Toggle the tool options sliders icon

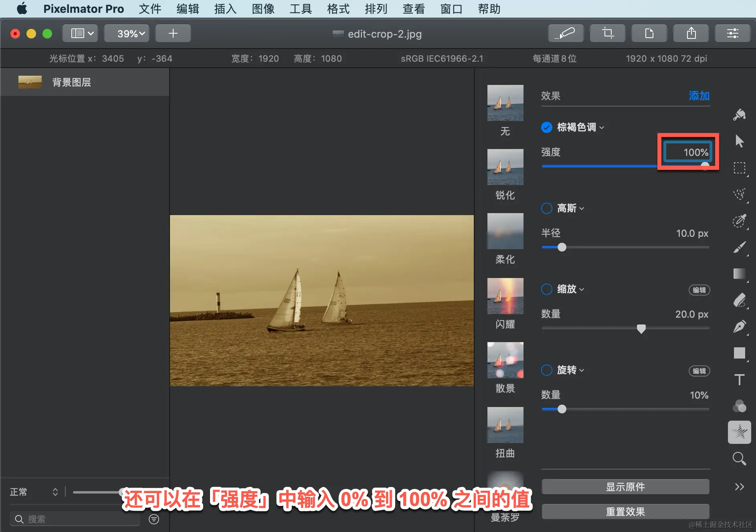click(733, 33)
